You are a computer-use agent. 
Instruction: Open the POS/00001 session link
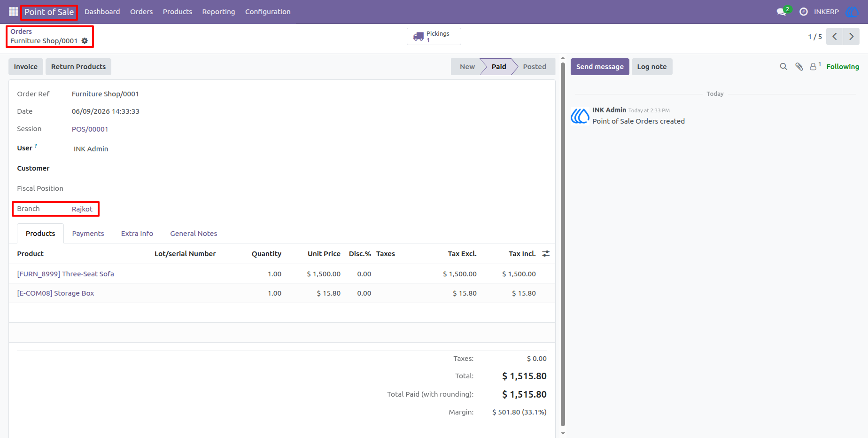click(x=90, y=129)
